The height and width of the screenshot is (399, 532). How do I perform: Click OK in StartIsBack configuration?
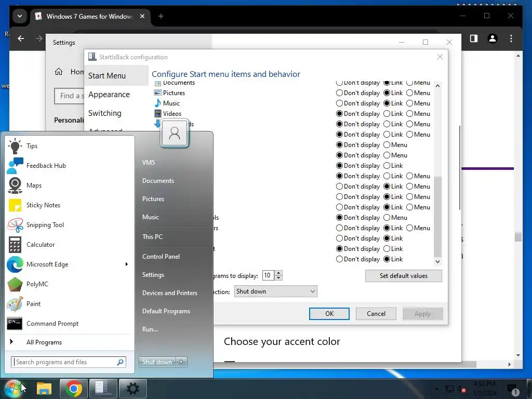tap(329, 313)
